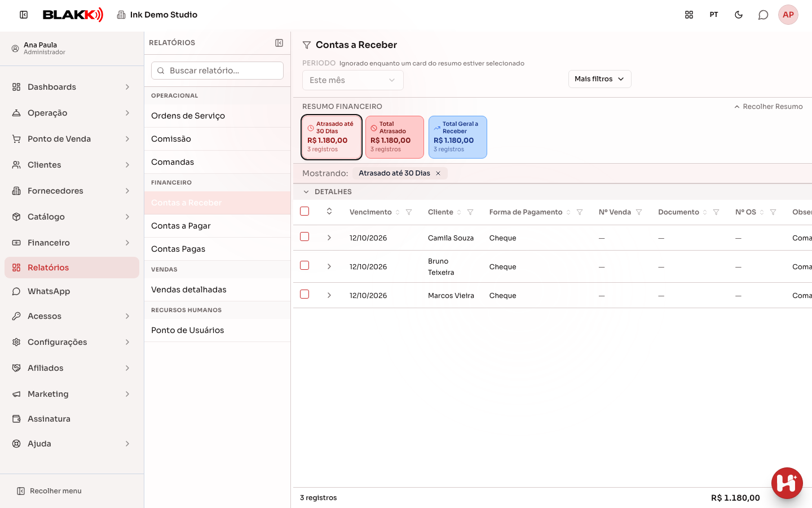Open the 'Este mês' period dropdown
The width and height of the screenshot is (812, 508).
coord(353,80)
